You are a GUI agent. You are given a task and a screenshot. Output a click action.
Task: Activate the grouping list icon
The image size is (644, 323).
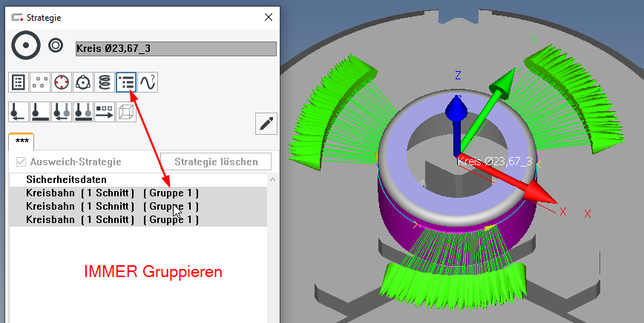click(126, 82)
